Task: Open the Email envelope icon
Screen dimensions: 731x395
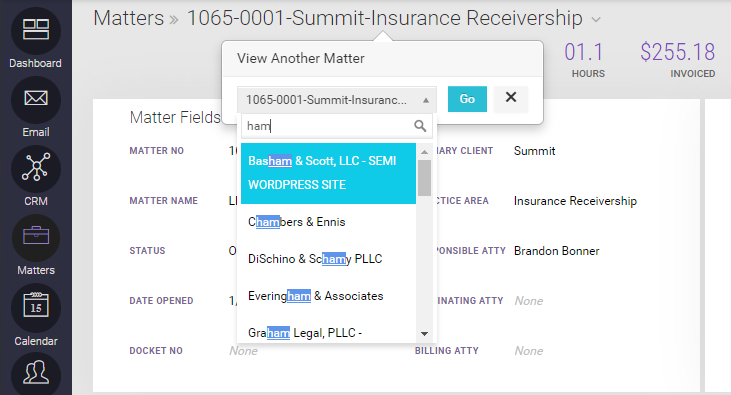Action: (x=36, y=99)
